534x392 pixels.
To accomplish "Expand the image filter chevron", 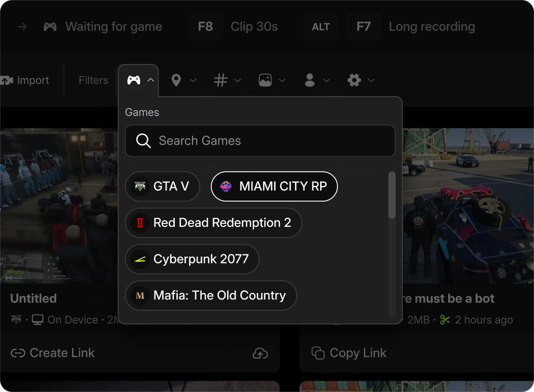I will 282,80.
